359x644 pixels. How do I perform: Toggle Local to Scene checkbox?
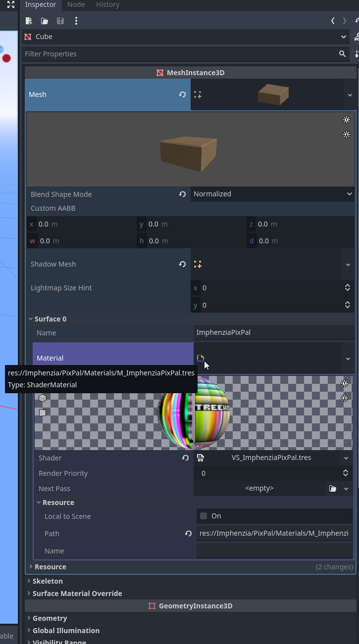(204, 516)
